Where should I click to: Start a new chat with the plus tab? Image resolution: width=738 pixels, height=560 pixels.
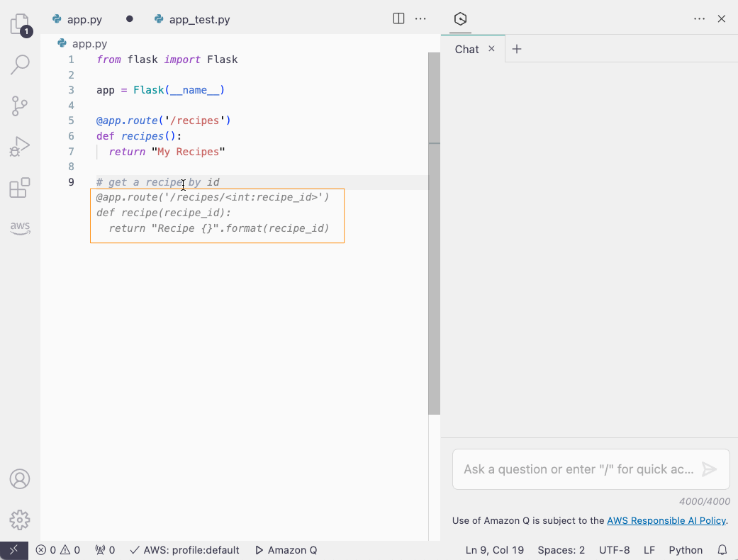517,49
